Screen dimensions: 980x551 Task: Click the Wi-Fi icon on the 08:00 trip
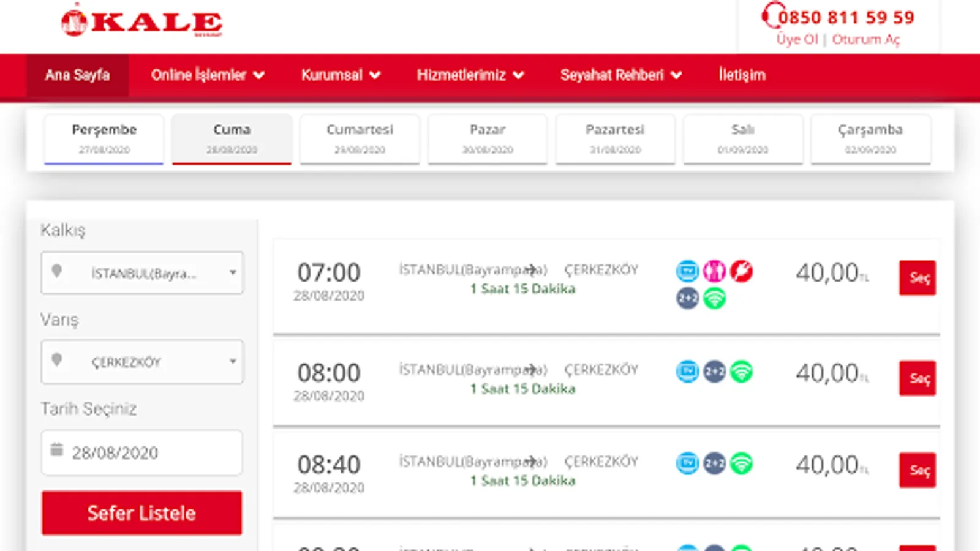point(741,372)
